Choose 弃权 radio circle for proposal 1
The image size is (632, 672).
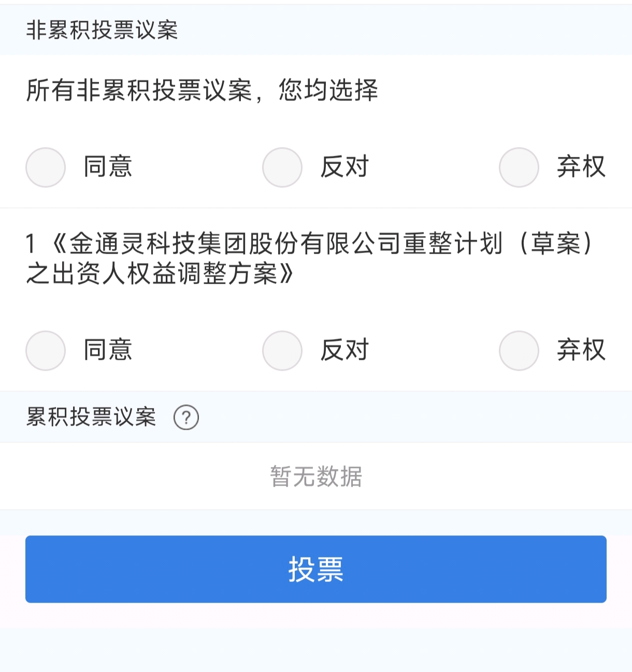pos(519,350)
